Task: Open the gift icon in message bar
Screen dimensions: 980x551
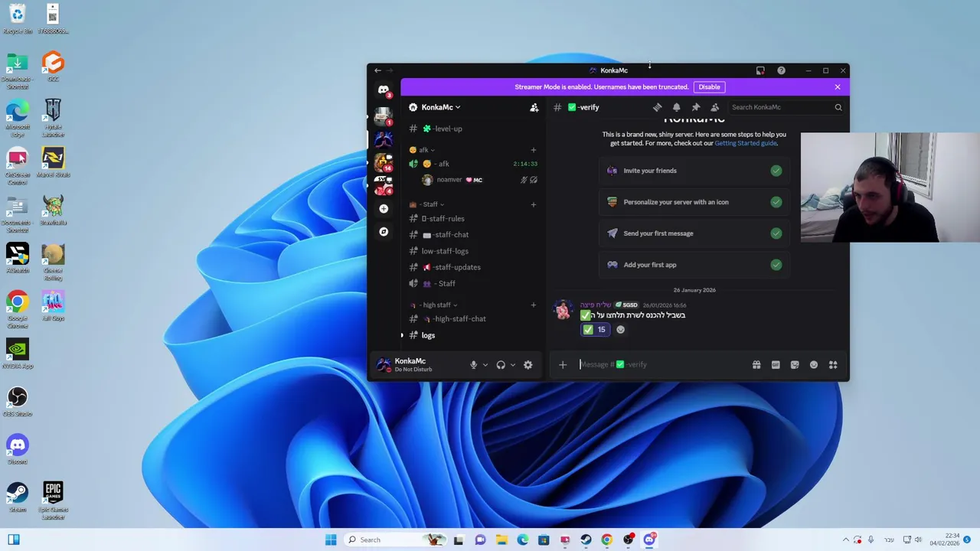Action: [756, 365]
